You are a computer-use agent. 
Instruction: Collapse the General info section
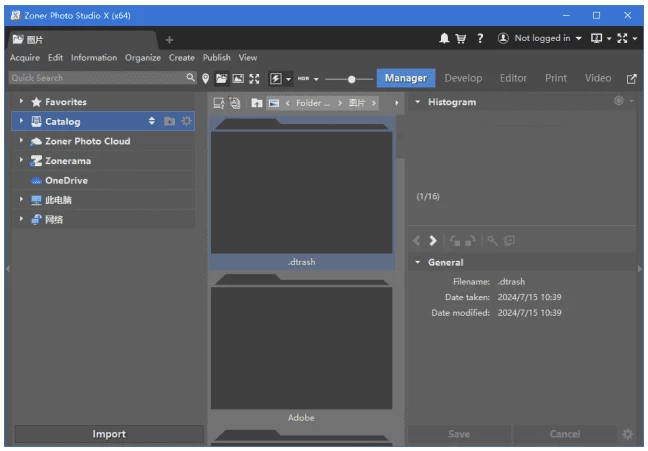418,262
